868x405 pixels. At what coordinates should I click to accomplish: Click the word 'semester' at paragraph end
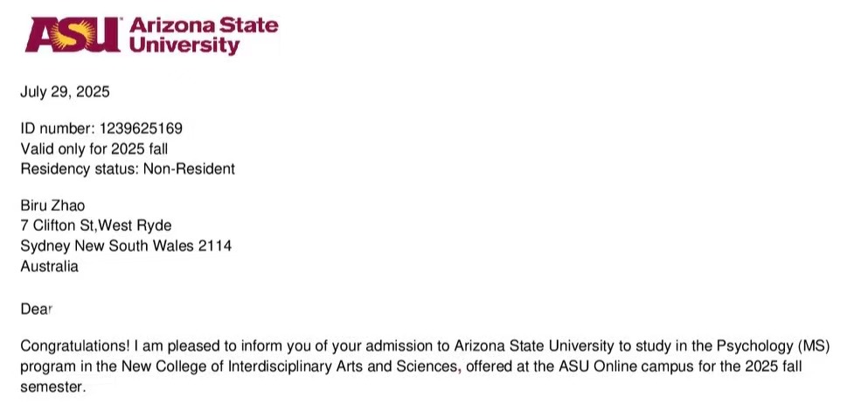(51, 386)
